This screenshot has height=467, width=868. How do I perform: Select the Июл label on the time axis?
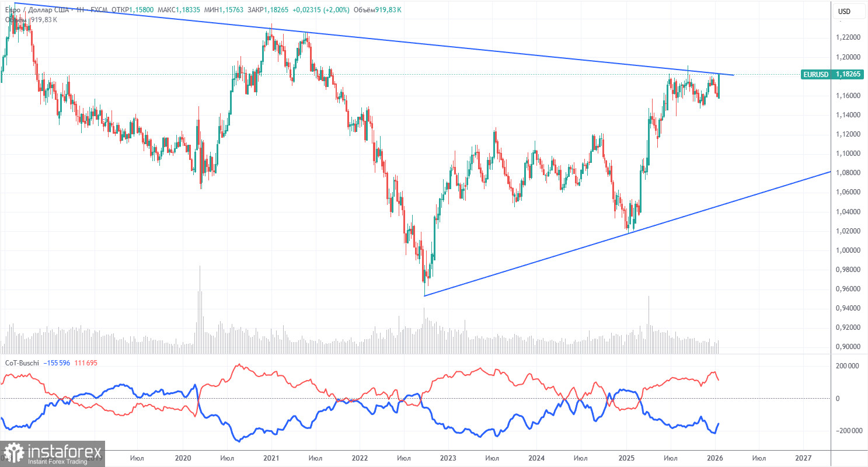point(137,459)
